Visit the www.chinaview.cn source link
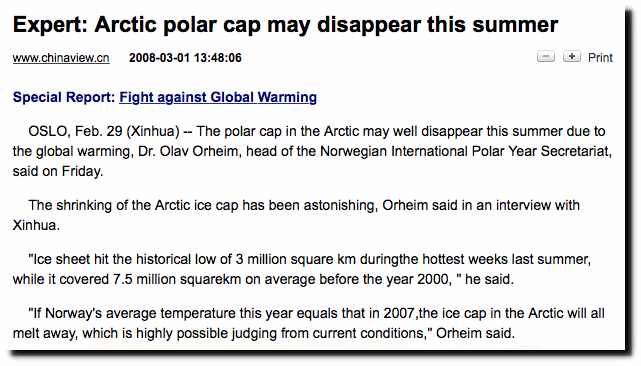This screenshot has height=366, width=641. click(61, 58)
